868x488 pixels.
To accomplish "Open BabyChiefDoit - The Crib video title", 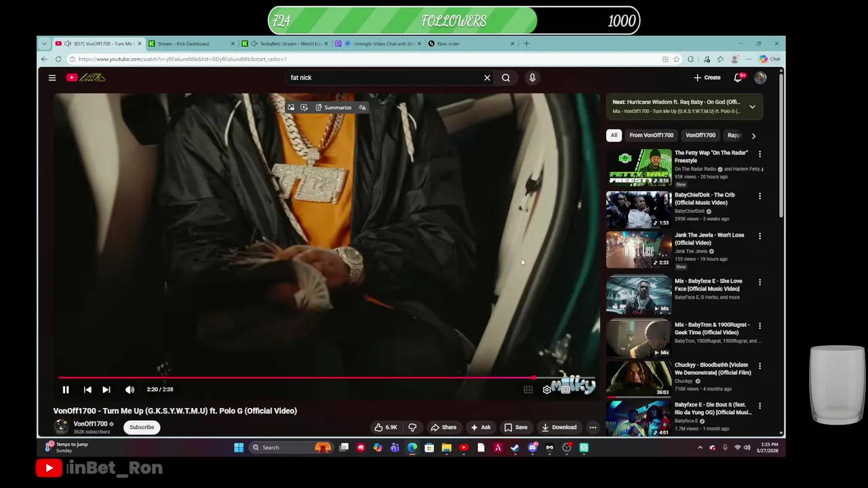I will [704, 199].
